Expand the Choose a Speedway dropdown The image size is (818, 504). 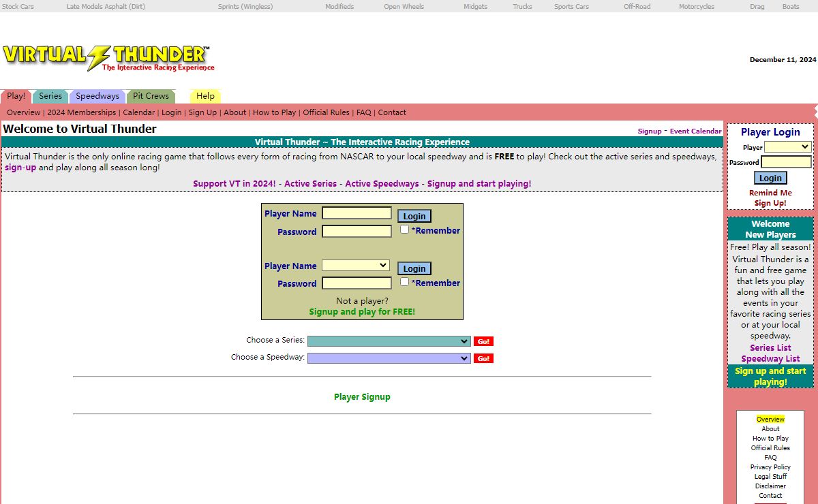(x=389, y=358)
